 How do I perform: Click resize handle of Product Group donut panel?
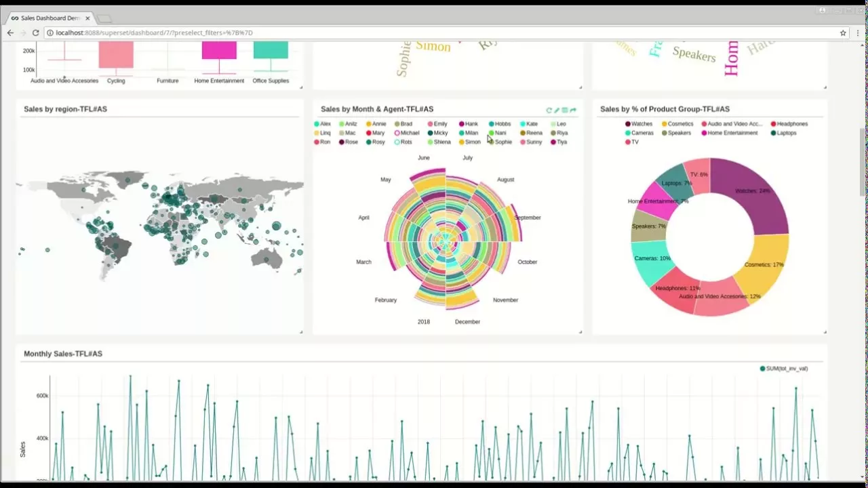825,331
